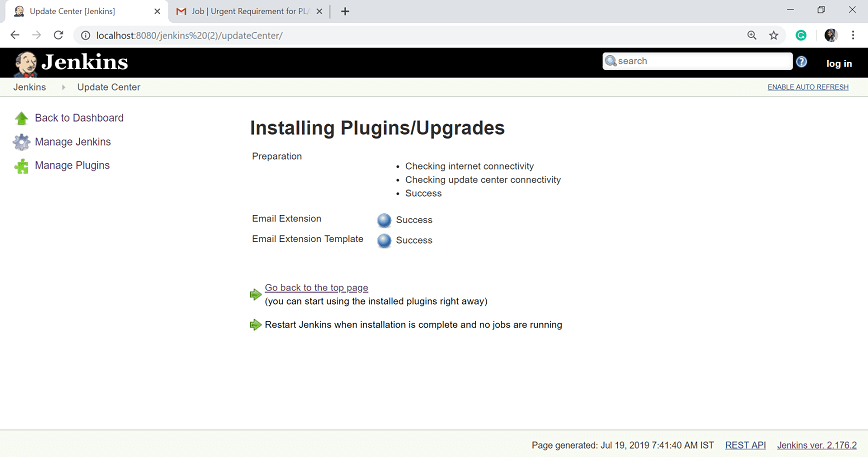868x457 pixels.
Task: Click the green arrow icon beside Restart Jenkins
Action: [255, 325]
